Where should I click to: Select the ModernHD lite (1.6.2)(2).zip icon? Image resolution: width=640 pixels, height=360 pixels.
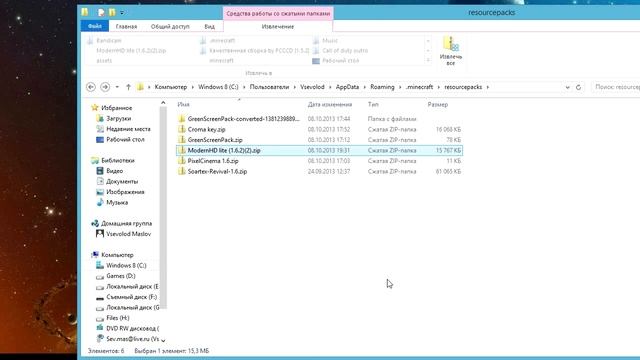click(182, 150)
